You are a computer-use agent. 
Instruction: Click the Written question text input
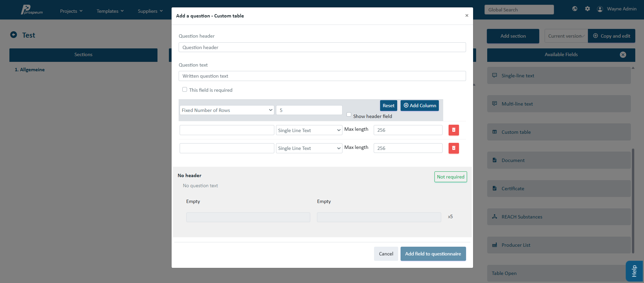point(322,76)
